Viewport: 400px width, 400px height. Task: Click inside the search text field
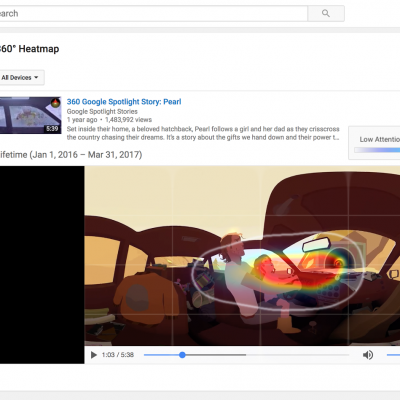click(x=153, y=13)
